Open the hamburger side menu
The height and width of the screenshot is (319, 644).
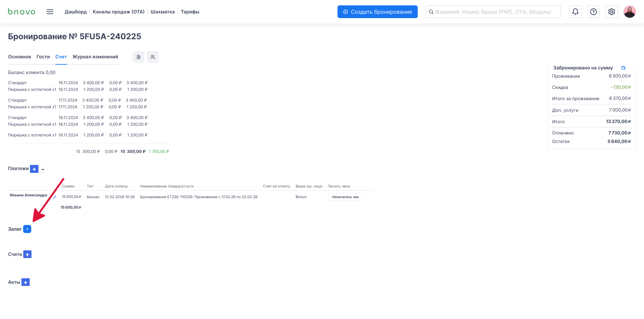coord(50,12)
